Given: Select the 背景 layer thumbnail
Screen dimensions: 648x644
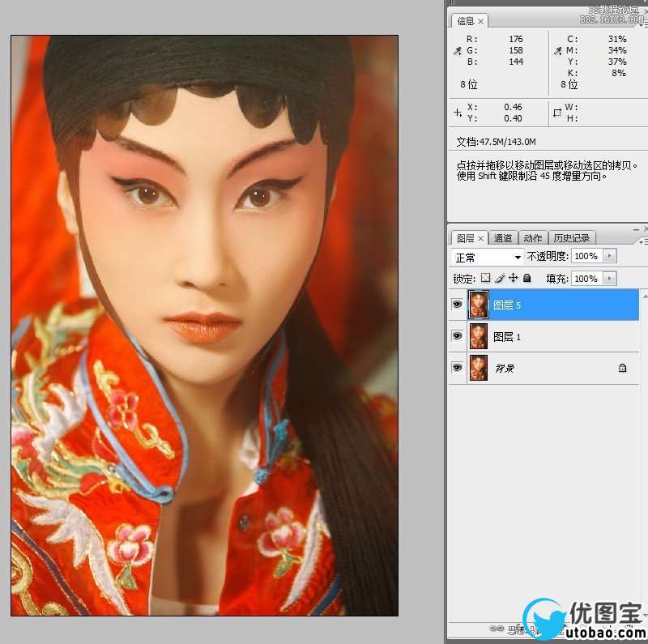Looking at the screenshot, I should pyautogui.click(x=479, y=368).
